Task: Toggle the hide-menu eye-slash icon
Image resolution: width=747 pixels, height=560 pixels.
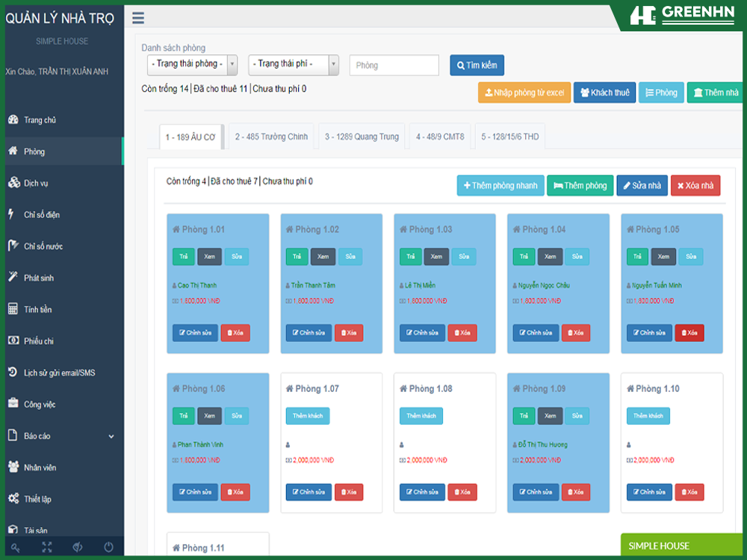Action: point(78,547)
